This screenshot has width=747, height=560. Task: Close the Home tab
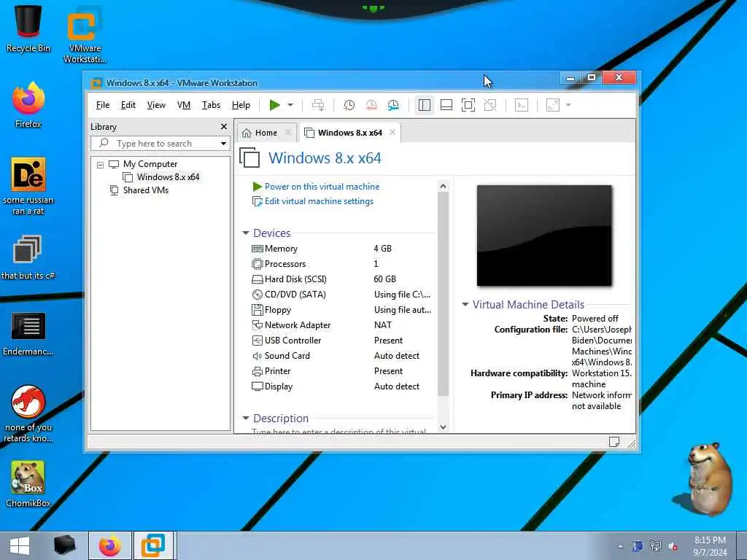[x=287, y=133]
